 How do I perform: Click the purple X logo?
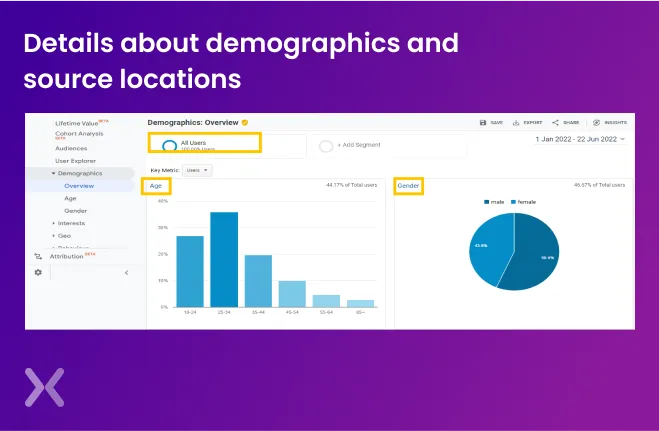(45, 387)
